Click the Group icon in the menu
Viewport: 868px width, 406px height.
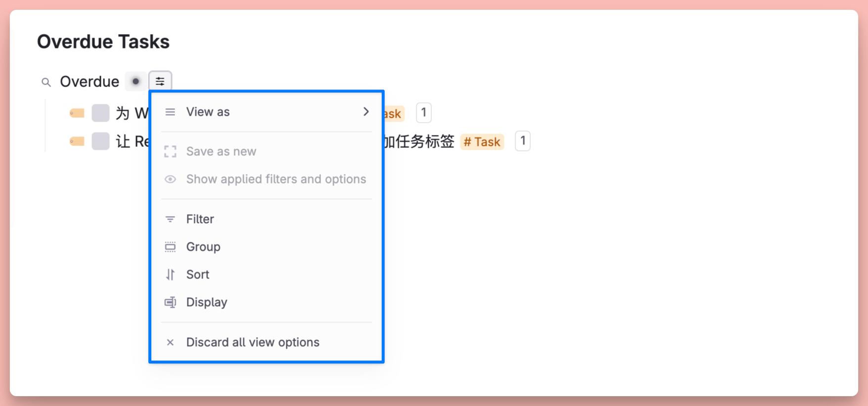point(170,247)
